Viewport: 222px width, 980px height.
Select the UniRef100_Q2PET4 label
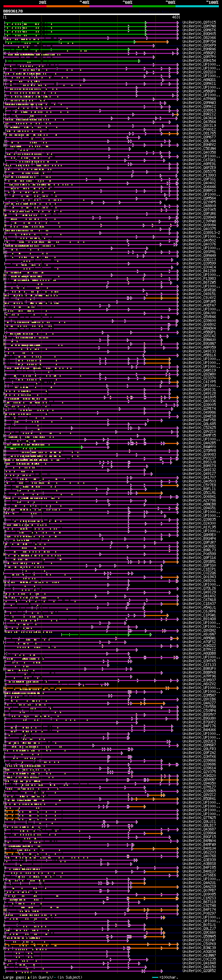point(199,408)
